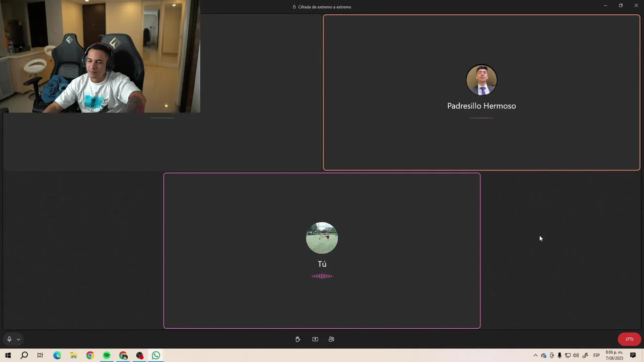The height and width of the screenshot is (362, 644).
Task: Click 'Padresillo Hermoso' name text
Action: [481, 106]
